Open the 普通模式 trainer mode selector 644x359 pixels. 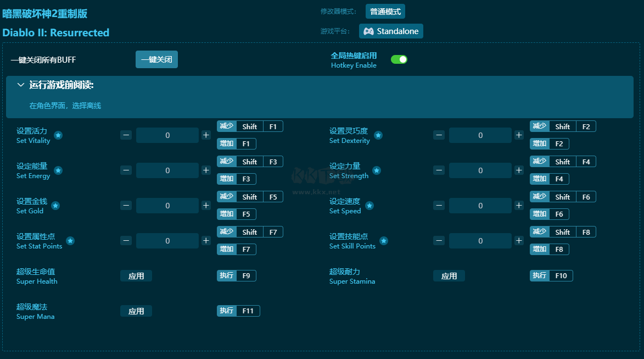(385, 12)
